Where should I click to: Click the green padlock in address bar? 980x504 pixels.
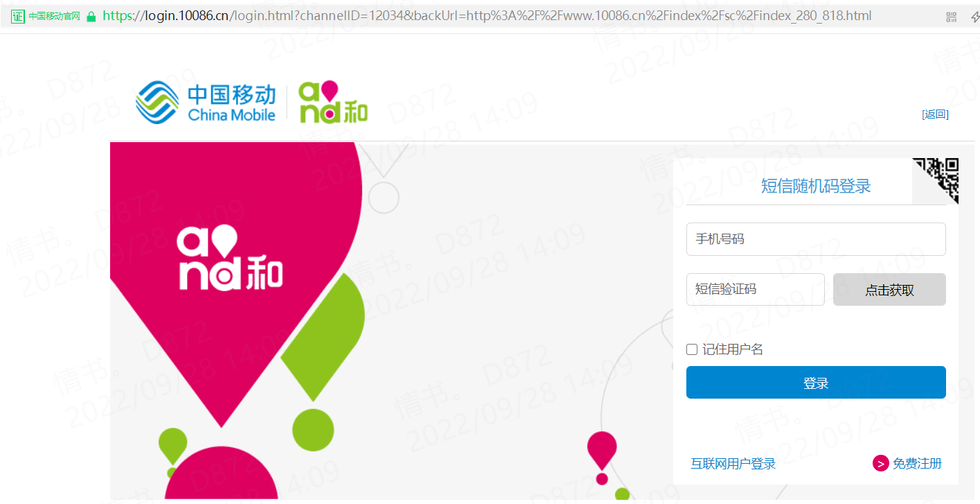click(91, 16)
